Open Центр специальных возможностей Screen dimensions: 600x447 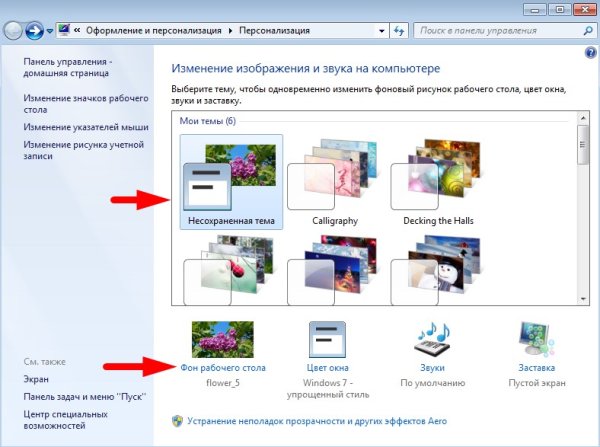65,420
